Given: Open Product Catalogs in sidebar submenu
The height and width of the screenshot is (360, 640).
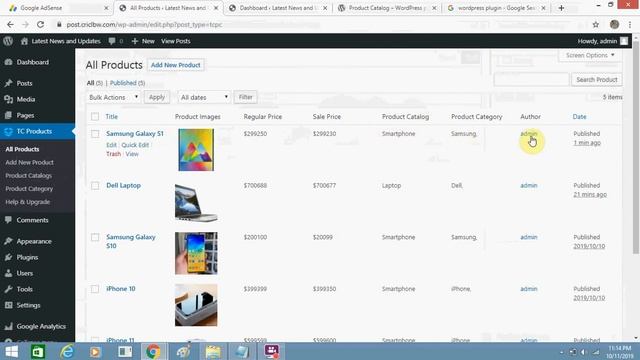Looking at the screenshot, I should (x=29, y=176).
